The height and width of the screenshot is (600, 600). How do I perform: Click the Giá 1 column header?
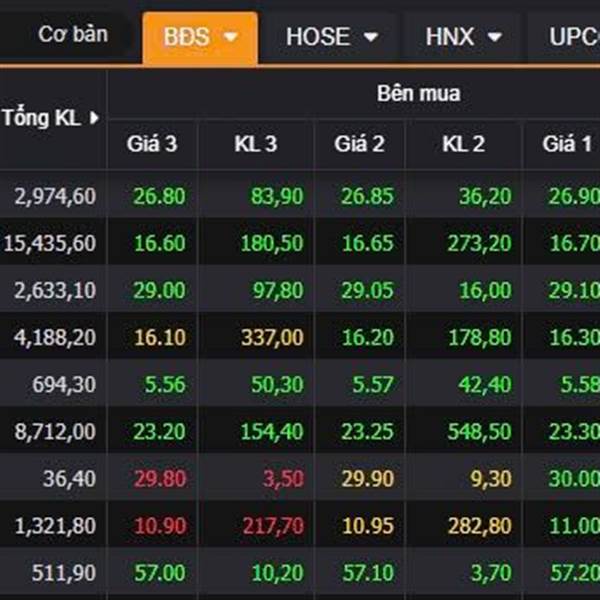(567, 144)
